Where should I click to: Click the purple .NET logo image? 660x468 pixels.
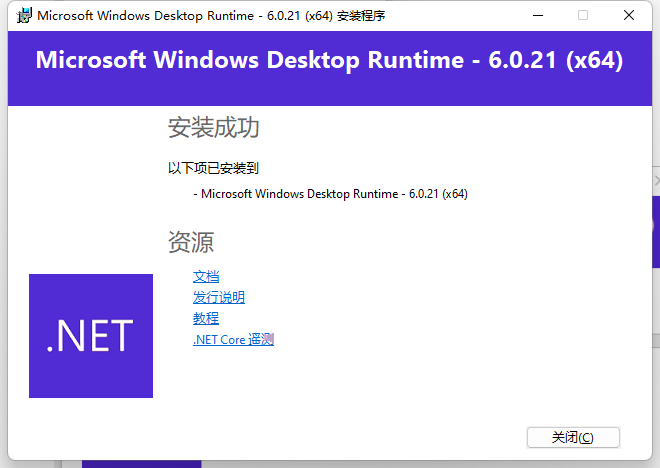tap(91, 336)
